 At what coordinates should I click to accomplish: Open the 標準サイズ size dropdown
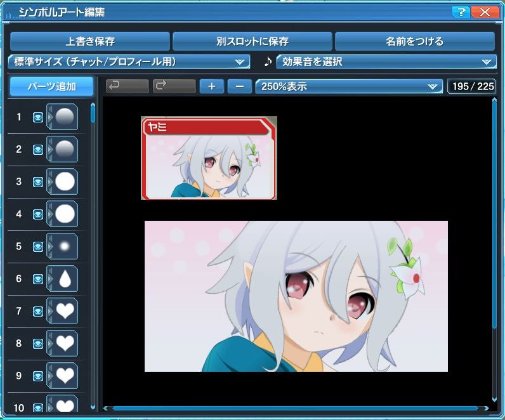tap(129, 62)
